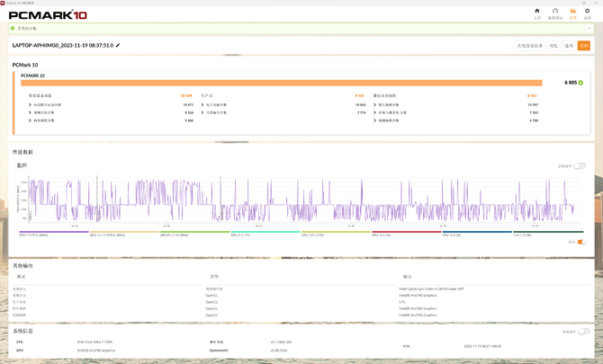Click the Productivity group score 9 181
This screenshot has height=364, width=603.
tap(360, 95)
